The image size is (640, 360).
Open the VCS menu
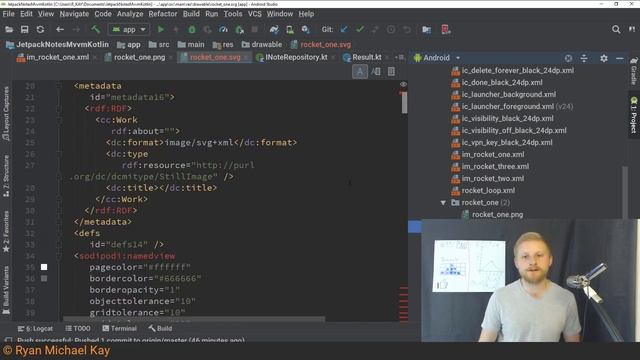254,14
